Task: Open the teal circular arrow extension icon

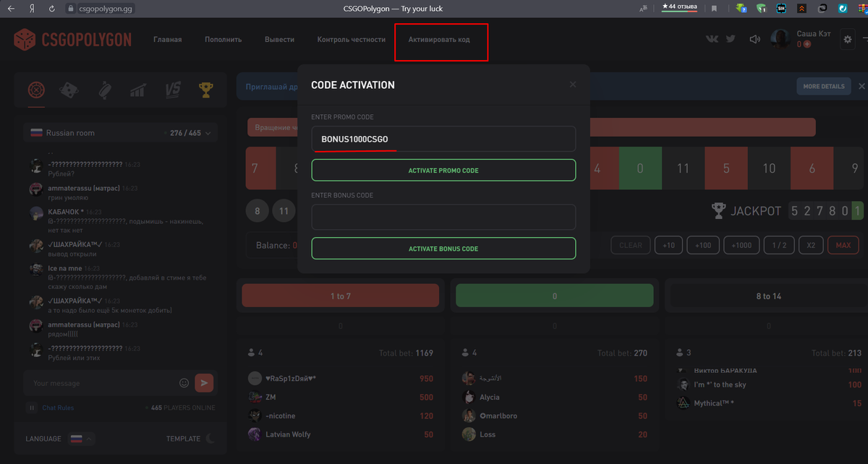Action: point(843,9)
